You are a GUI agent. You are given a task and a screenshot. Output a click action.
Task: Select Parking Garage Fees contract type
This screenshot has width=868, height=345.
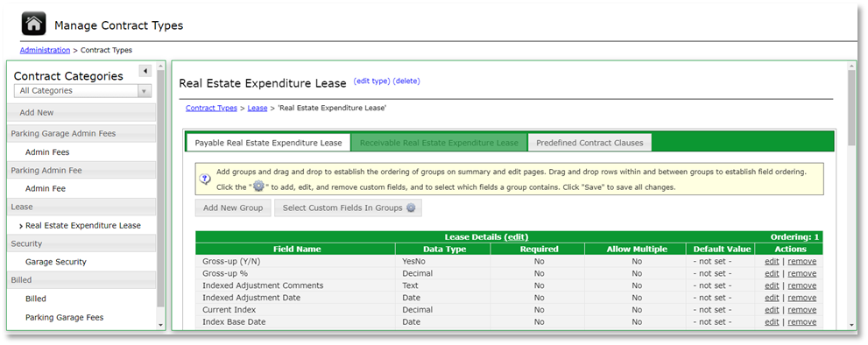(64, 317)
